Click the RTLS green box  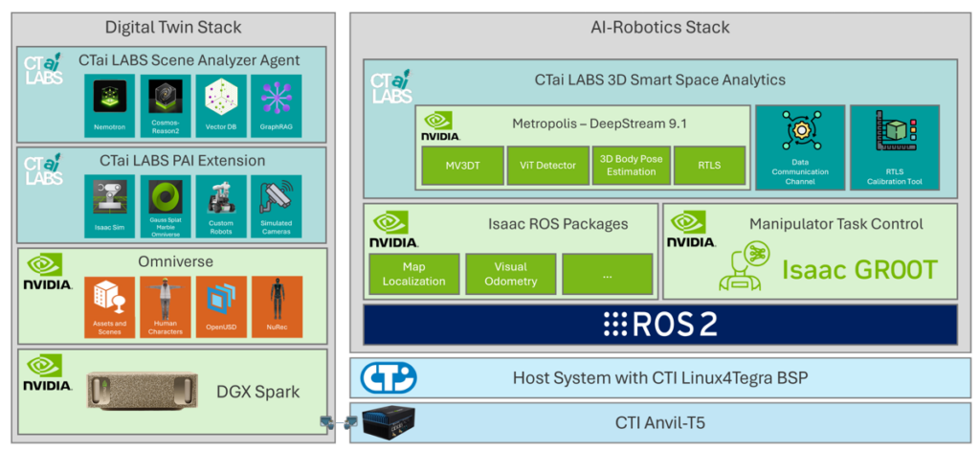tap(710, 166)
